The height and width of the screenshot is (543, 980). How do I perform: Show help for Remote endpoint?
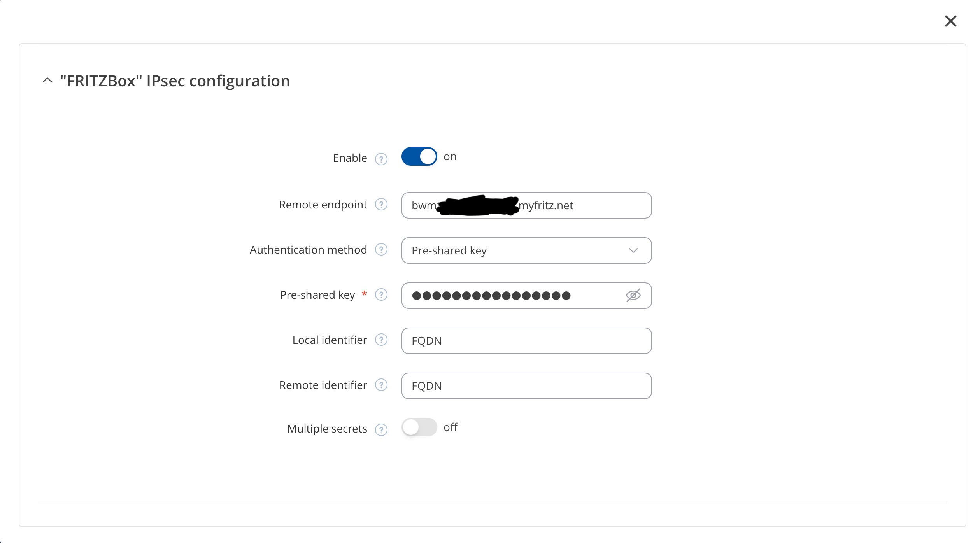(x=381, y=204)
